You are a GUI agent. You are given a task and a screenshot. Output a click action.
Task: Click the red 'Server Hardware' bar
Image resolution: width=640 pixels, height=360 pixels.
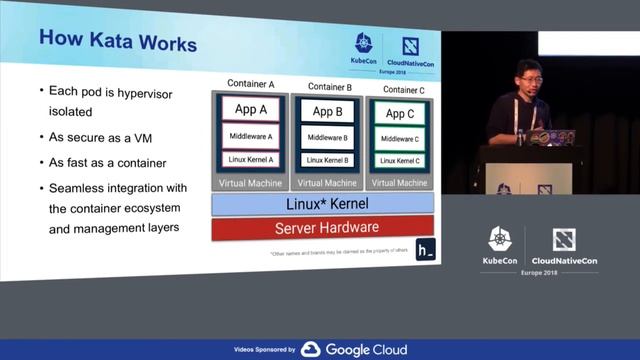pos(322,228)
